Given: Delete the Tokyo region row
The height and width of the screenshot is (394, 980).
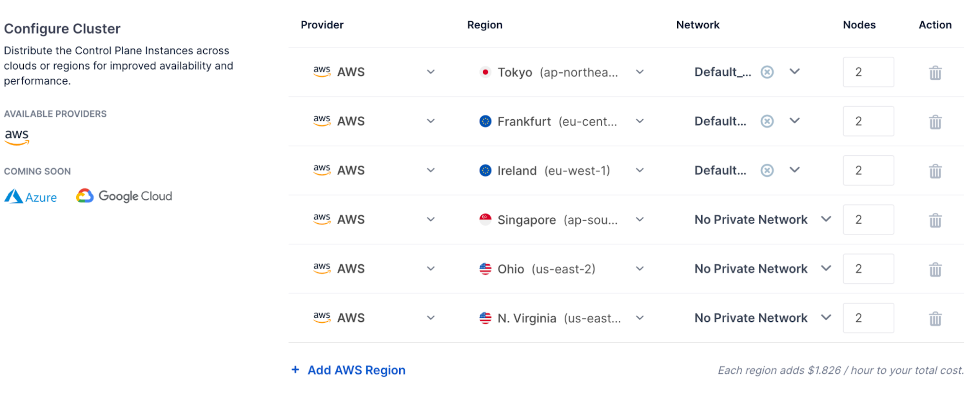Looking at the screenshot, I should pos(935,73).
